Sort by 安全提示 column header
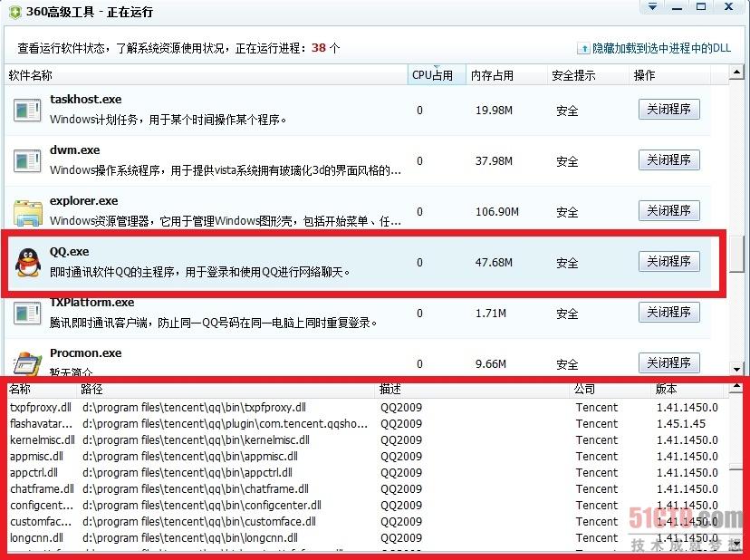This screenshot has width=750, height=560. (588, 75)
